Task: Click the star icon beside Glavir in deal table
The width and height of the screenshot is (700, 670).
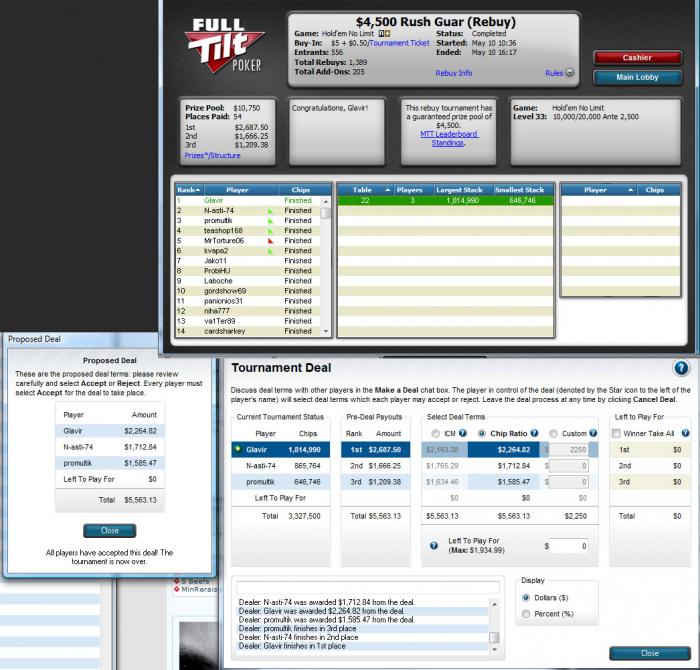Action: coord(238,449)
